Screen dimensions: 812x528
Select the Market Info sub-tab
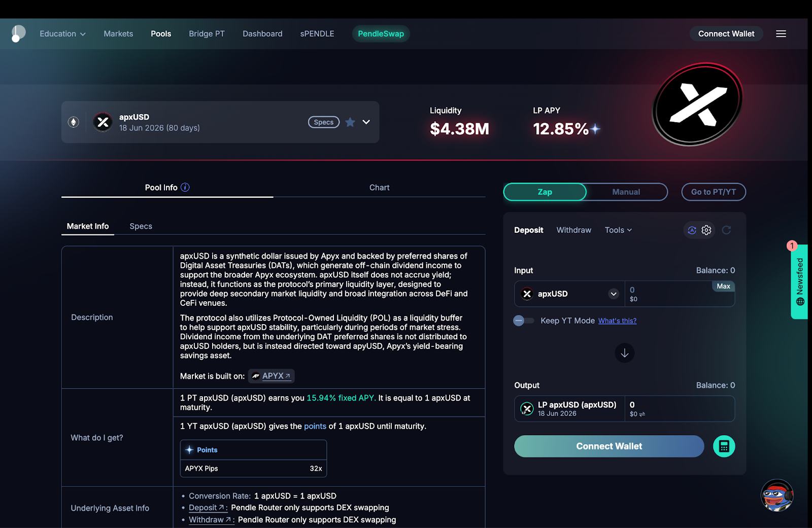[88, 226]
